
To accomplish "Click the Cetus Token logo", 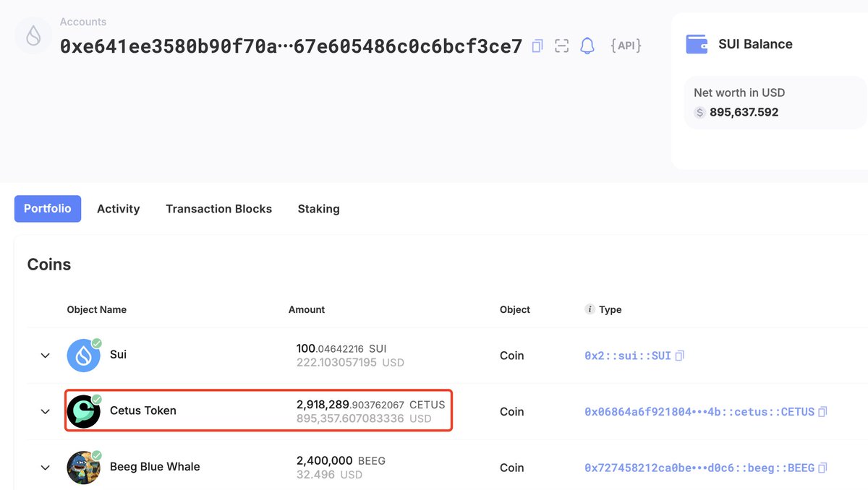I will [84, 411].
